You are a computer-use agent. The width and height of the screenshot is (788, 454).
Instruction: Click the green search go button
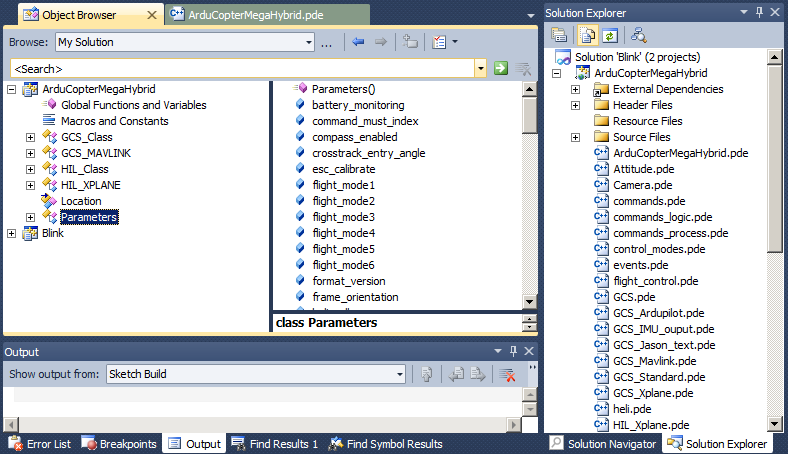(501, 68)
